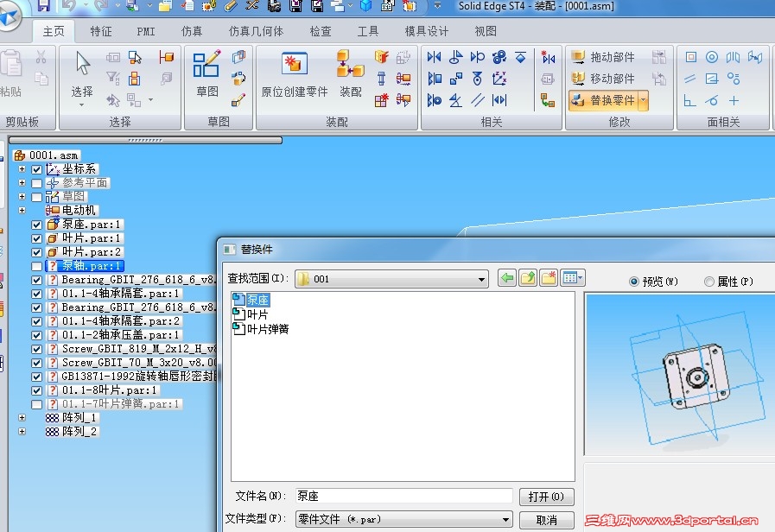Click the Replace Part (替换零件) tool
The width and height of the screenshot is (775, 532).
click(603, 100)
